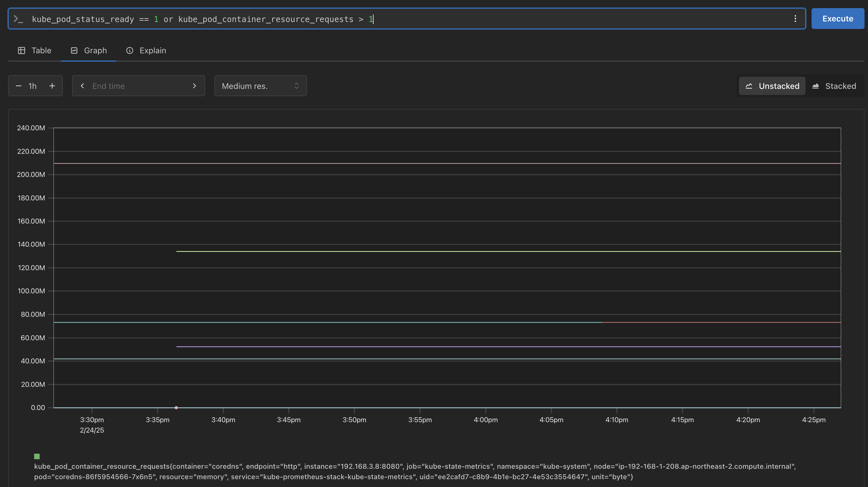Switch to the Explain tab
This screenshot has height=487, width=868.
coord(153,51)
